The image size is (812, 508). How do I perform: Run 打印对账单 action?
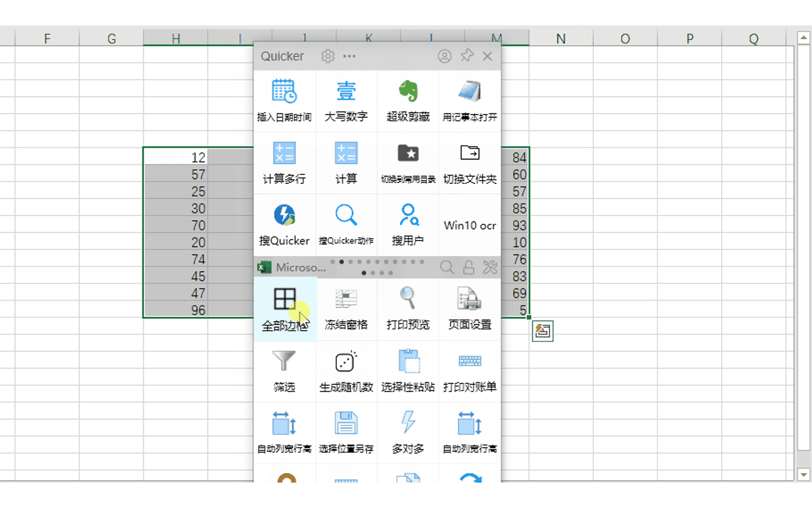(x=470, y=371)
